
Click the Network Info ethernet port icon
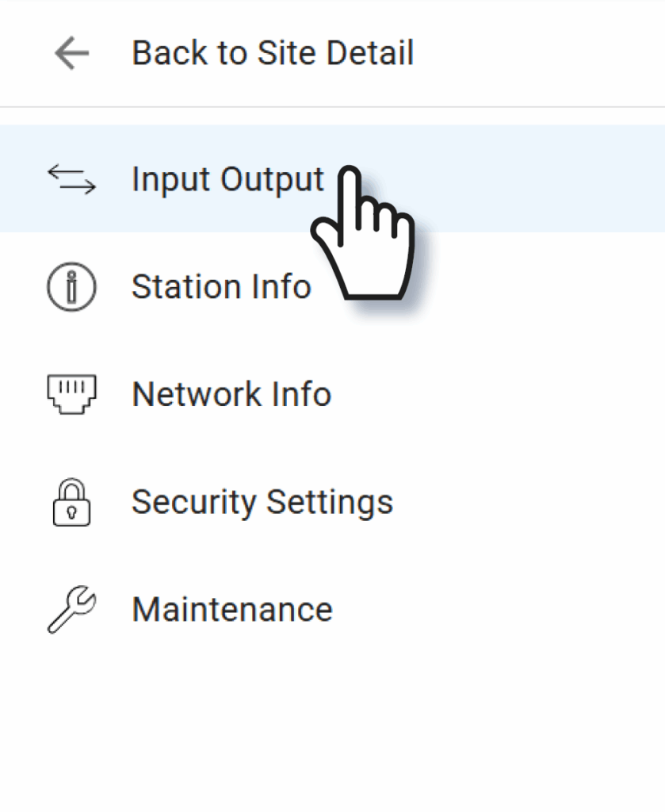coord(71,394)
